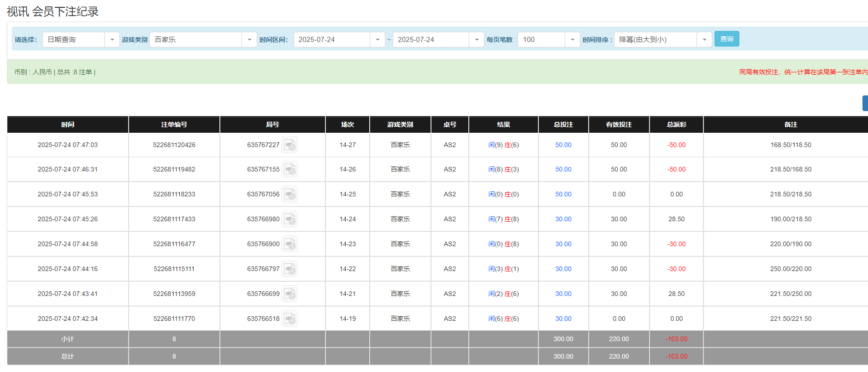This screenshot has width=868, height=372.
Task: View video icon for round 635766699
Action: pyautogui.click(x=289, y=294)
